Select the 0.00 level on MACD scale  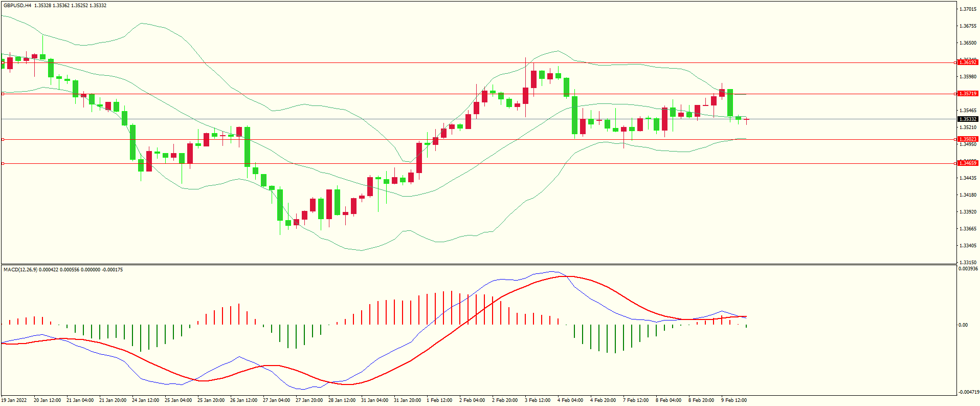tap(963, 325)
